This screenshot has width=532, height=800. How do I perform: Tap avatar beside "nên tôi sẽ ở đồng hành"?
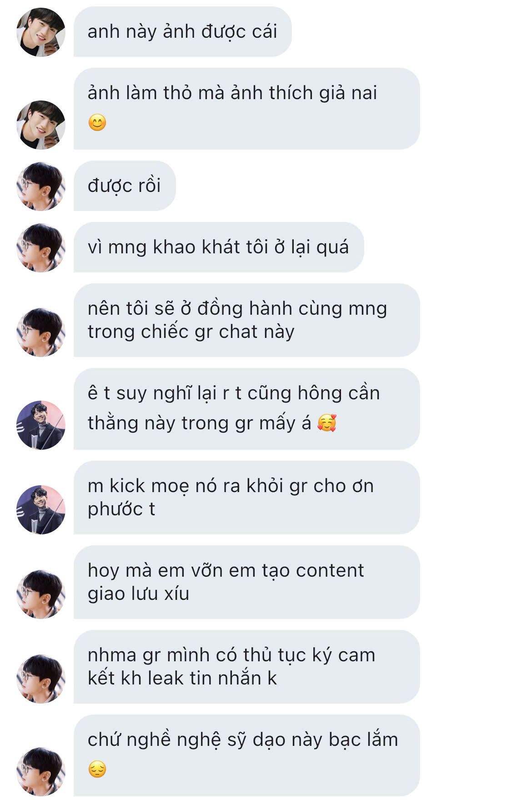41,332
